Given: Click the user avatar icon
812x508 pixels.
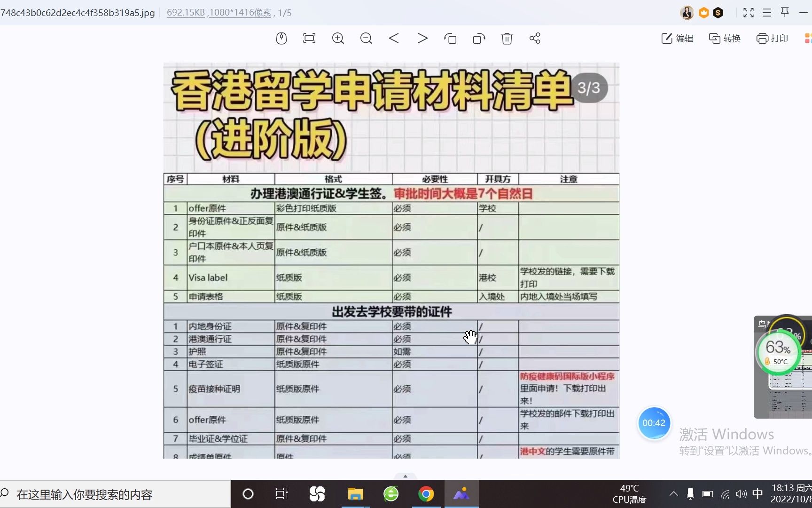Looking at the screenshot, I should (687, 13).
